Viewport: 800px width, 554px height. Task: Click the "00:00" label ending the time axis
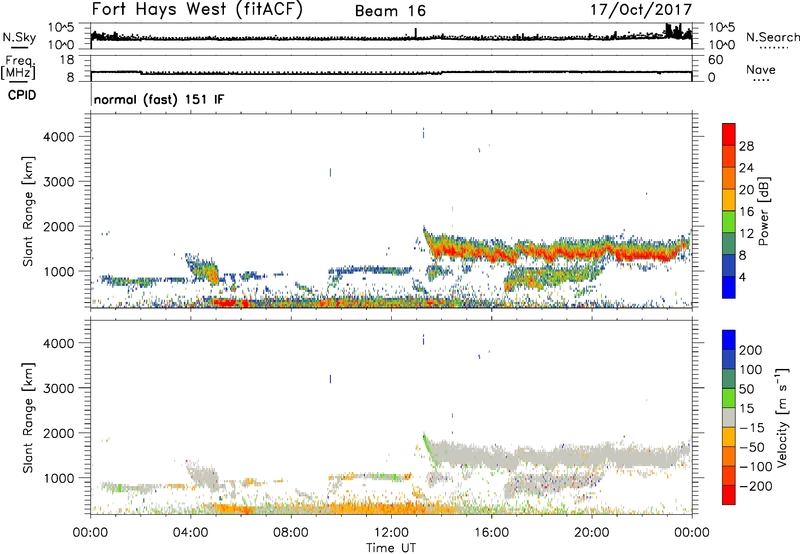(x=692, y=533)
